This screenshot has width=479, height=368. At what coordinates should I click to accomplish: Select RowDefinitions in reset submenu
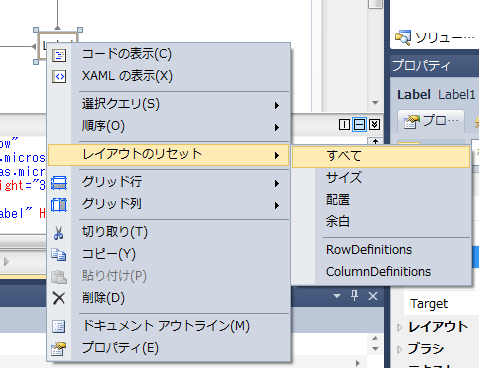(381, 250)
